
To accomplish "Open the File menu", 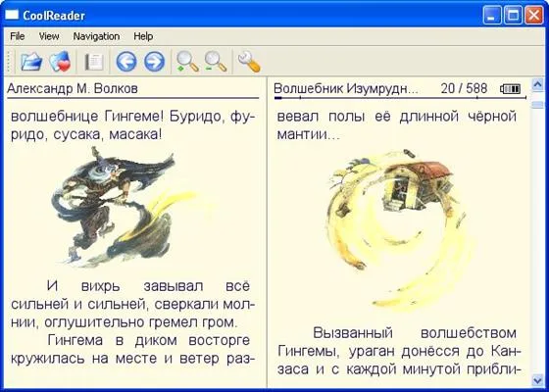I will (18, 36).
